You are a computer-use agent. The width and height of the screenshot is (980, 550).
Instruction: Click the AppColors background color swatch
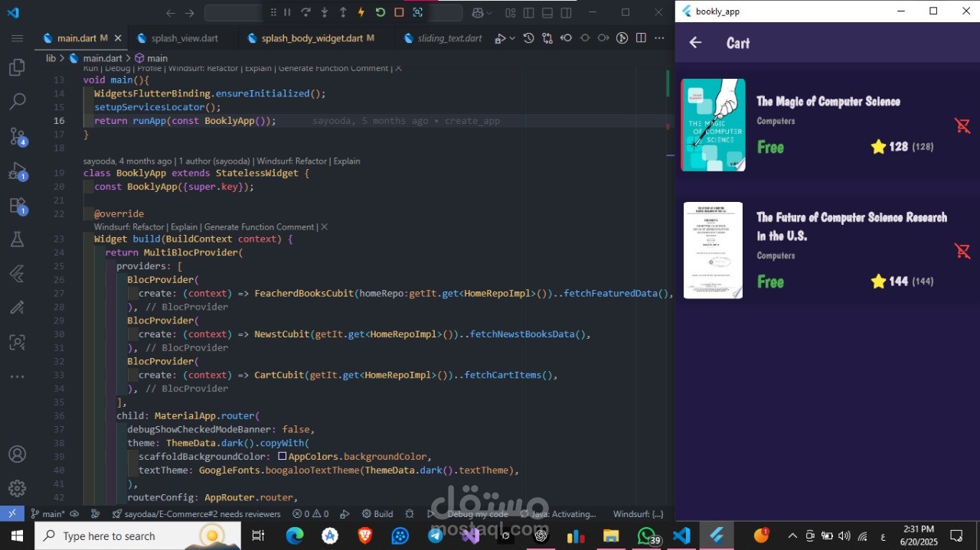click(283, 457)
